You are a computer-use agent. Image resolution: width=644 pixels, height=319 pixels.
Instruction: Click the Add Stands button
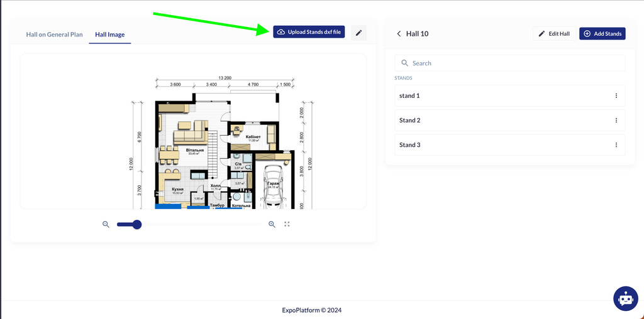pos(602,34)
